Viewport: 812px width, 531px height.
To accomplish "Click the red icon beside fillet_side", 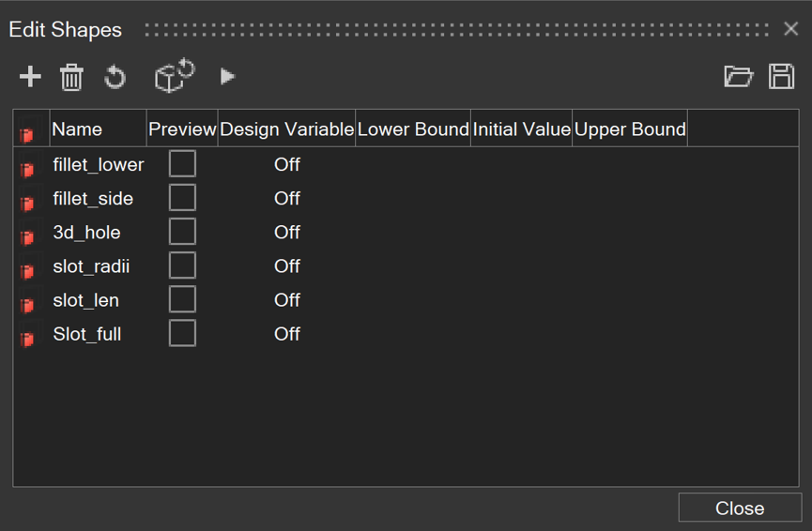I will click(x=26, y=203).
